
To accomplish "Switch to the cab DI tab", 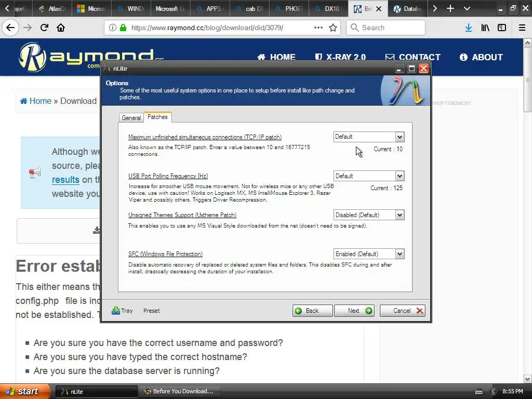I will (250, 8).
